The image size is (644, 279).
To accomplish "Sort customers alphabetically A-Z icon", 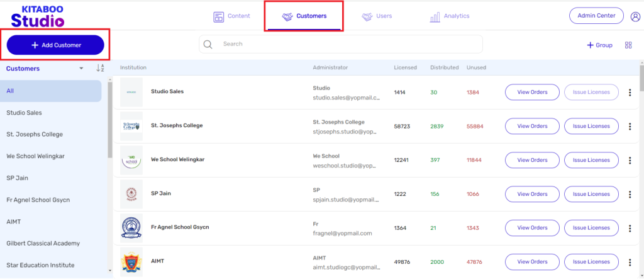I will (100, 69).
